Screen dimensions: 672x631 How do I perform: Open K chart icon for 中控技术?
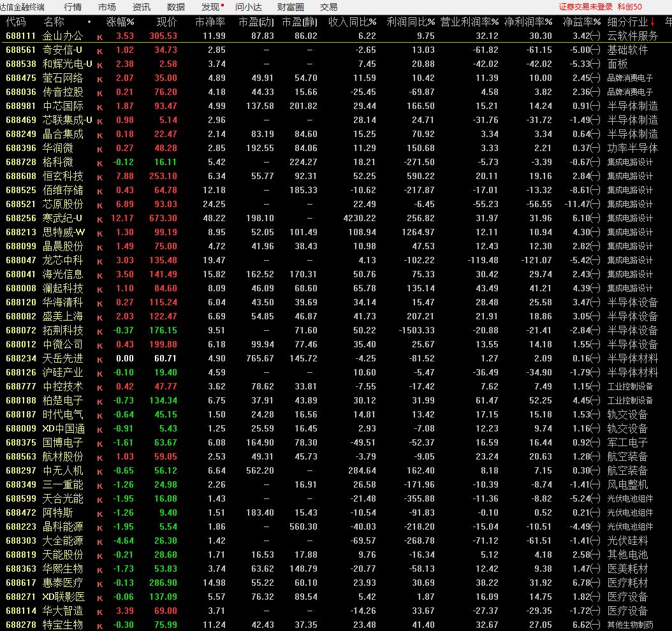click(x=100, y=388)
